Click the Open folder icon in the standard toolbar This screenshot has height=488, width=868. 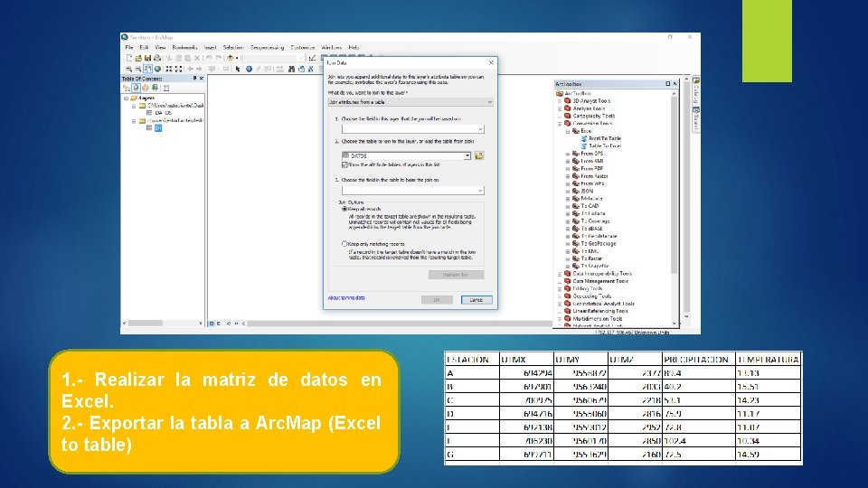pyautogui.click(x=138, y=58)
